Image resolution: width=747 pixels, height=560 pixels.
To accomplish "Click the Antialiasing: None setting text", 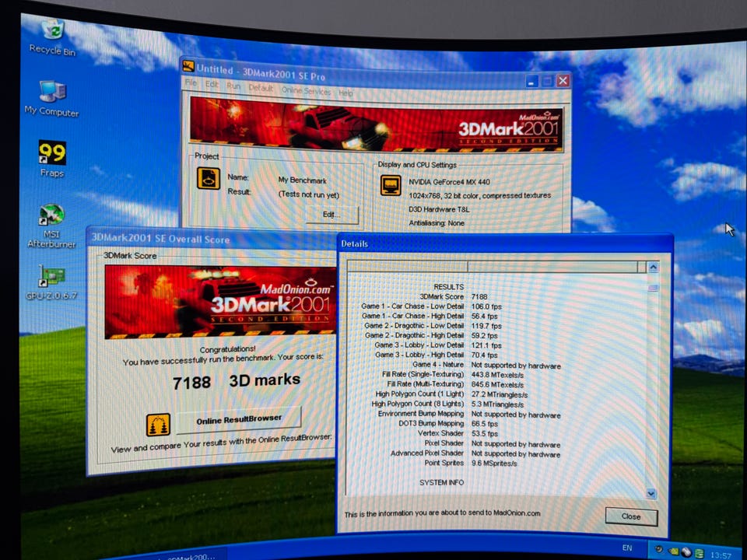I will 437,223.
